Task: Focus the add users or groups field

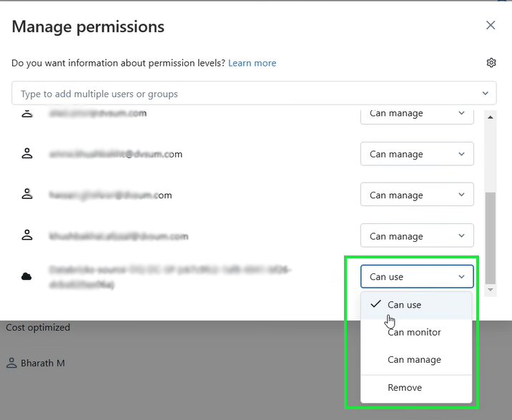Action: click(254, 94)
